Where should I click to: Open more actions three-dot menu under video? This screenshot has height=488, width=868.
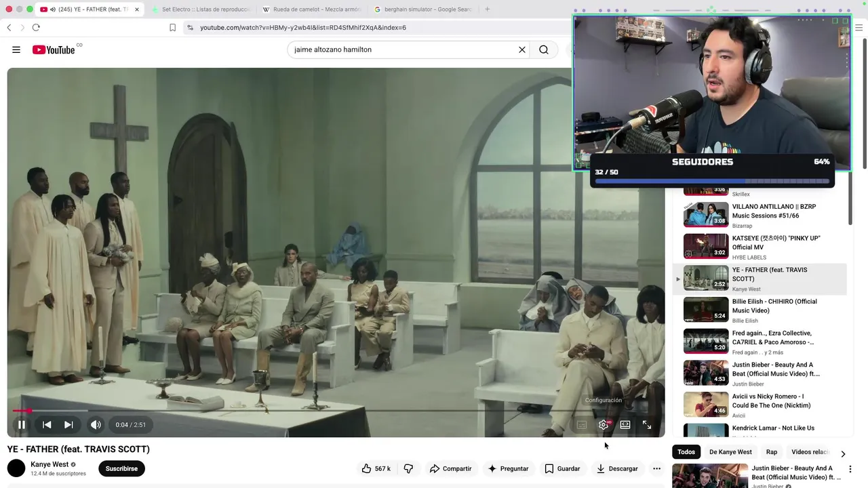(x=656, y=468)
